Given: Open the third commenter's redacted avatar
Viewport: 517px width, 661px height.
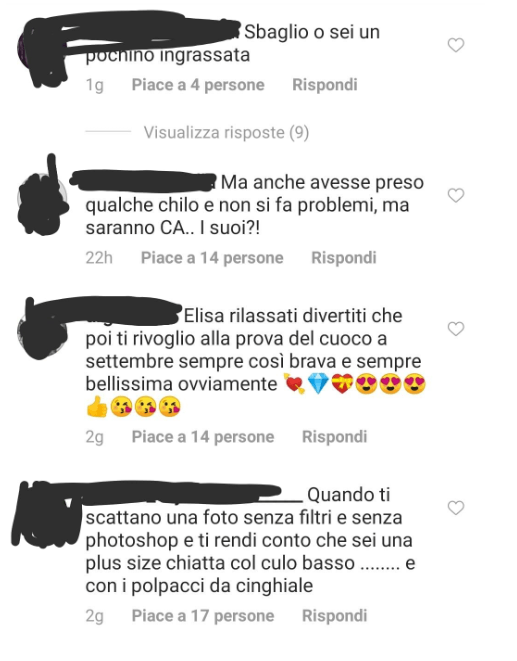Looking at the screenshot, I should [x=42, y=331].
